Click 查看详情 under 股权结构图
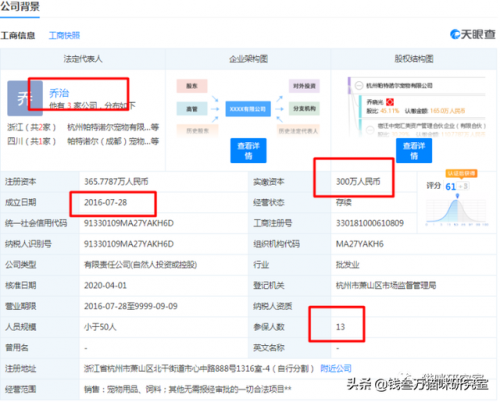The height and width of the screenshot is (402, 500). (414, 150)
